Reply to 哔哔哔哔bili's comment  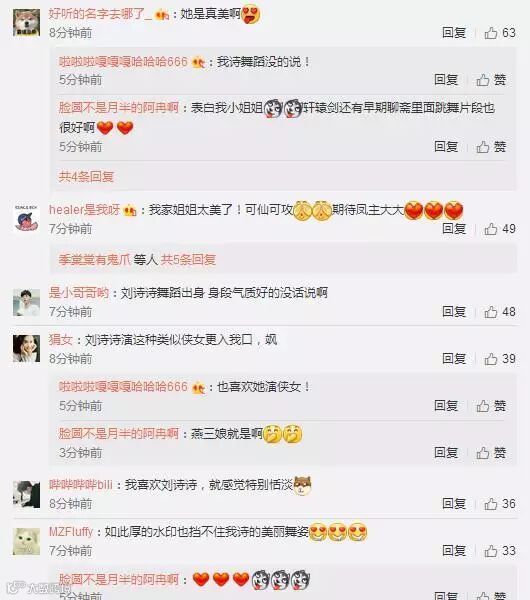(x=454, y=504)
